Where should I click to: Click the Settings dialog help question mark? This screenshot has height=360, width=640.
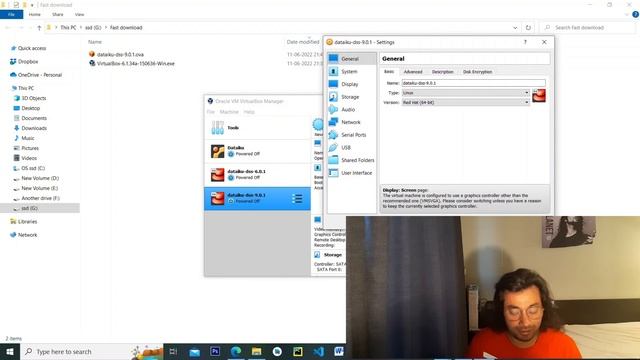click(525, 42)
